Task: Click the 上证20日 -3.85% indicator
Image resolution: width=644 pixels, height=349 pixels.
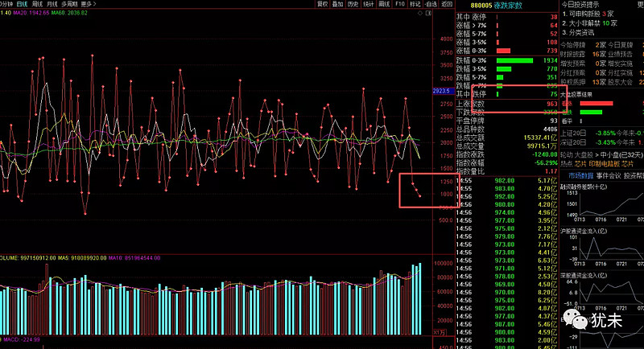Action: [x=588, y=133]
